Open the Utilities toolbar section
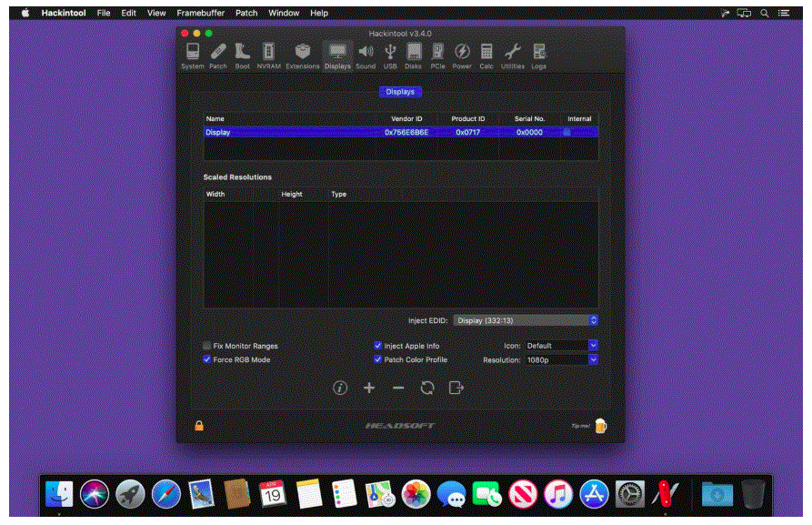Image resolution: width=812 pixels, height=525 pixels. click(x=513, y=56)
